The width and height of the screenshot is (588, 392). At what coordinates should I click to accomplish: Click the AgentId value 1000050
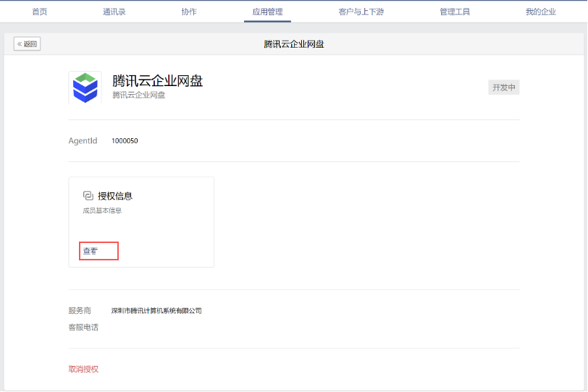125,141
